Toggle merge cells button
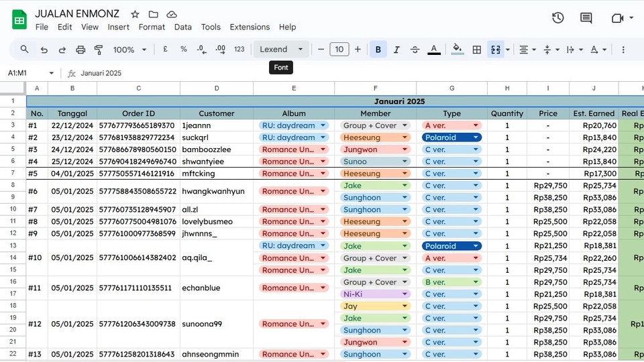The height and width of the screenshot is (362, 644). pyautogui.click(x=496, y=50)
